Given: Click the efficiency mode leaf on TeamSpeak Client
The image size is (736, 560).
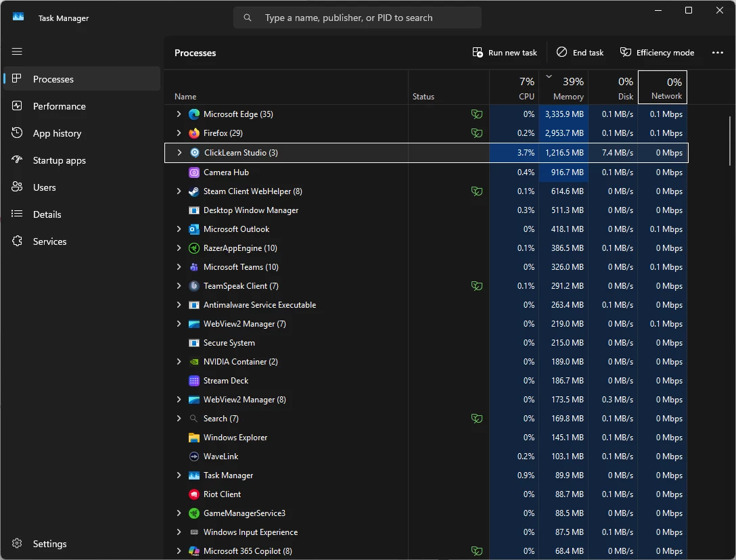Looking at the screenshot, I should coord(477,286).
